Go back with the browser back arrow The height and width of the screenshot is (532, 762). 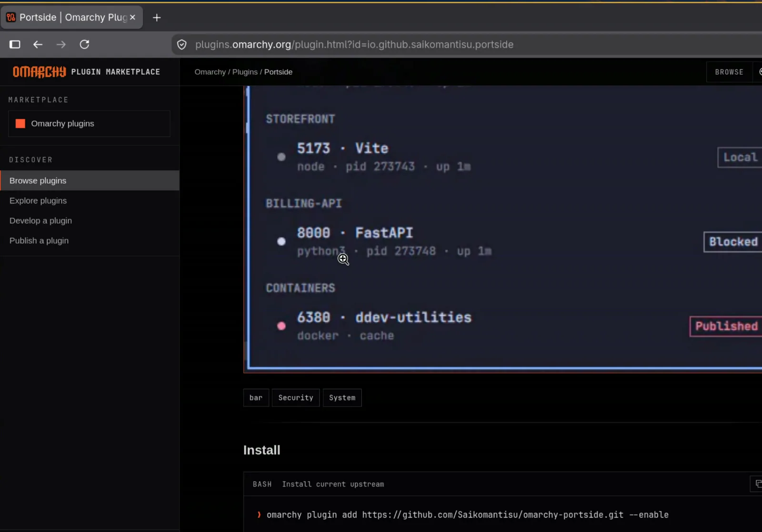coord(38,44)
